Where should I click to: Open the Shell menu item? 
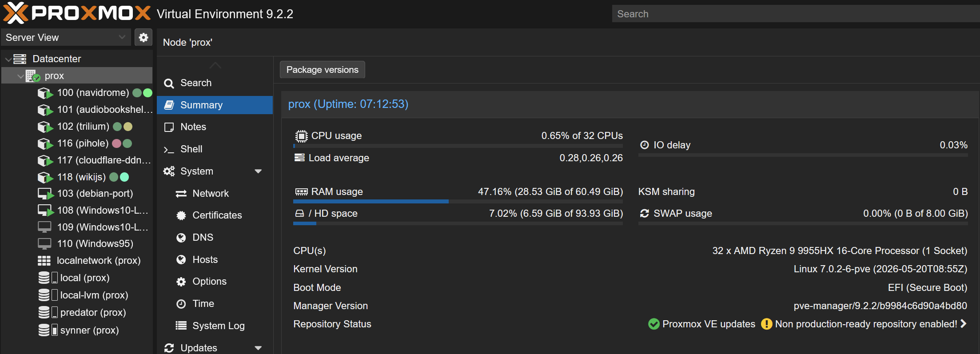[x=215, y=149]
